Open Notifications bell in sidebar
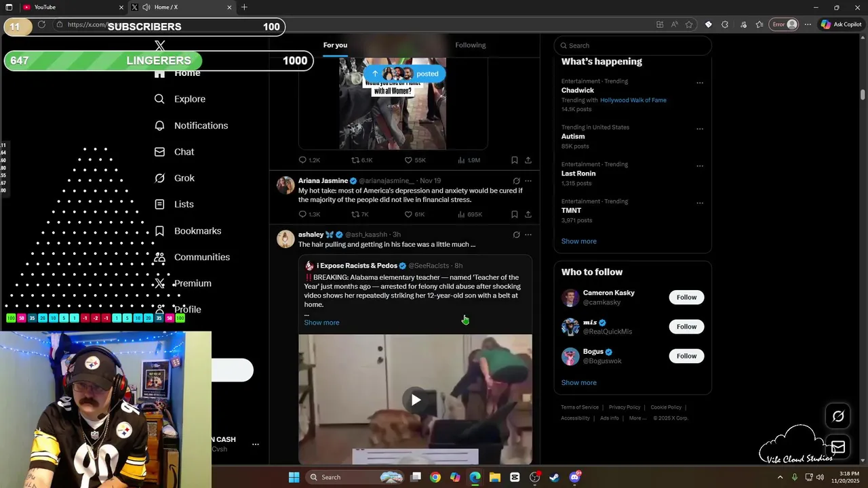The height and width of the screenshot is (488, 868). pyautogui.click(x=191, y=125)
